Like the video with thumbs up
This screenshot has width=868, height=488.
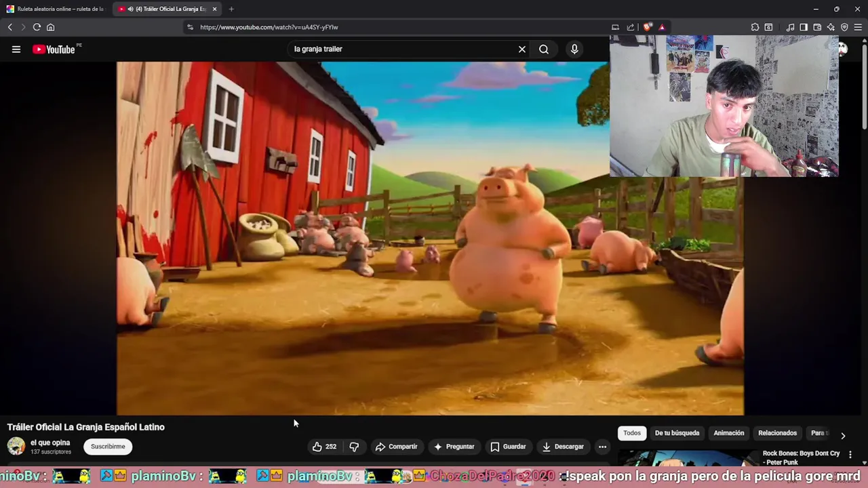coord(324,447)
